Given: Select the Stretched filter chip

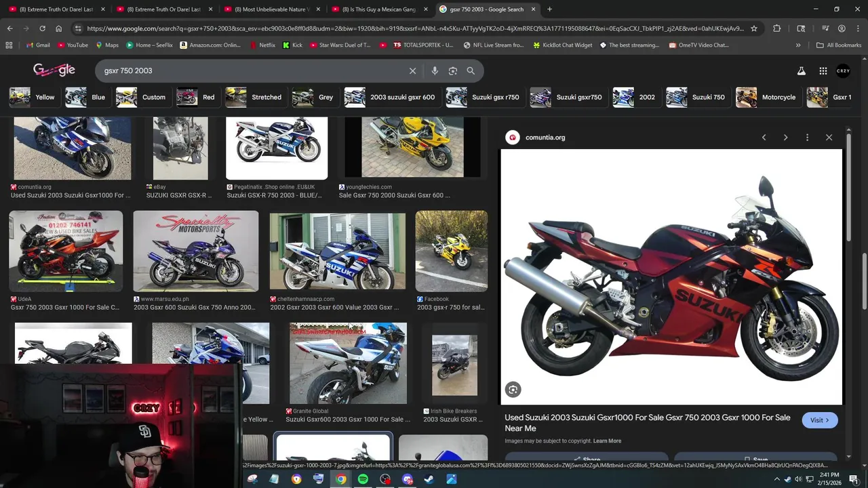Looking at the screenshot, I should (x=254, y=97).
